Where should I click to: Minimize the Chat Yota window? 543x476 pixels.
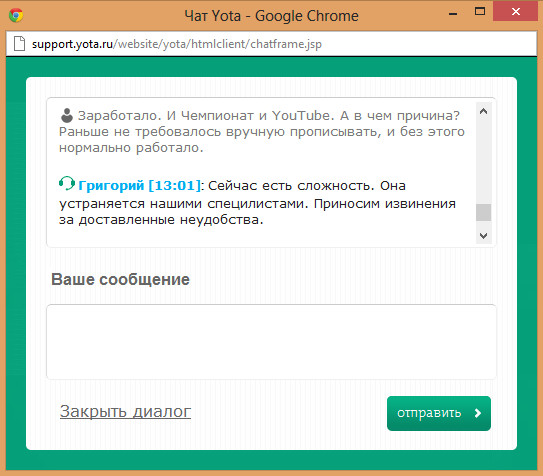pyautogui.click(x=453, y=14)
